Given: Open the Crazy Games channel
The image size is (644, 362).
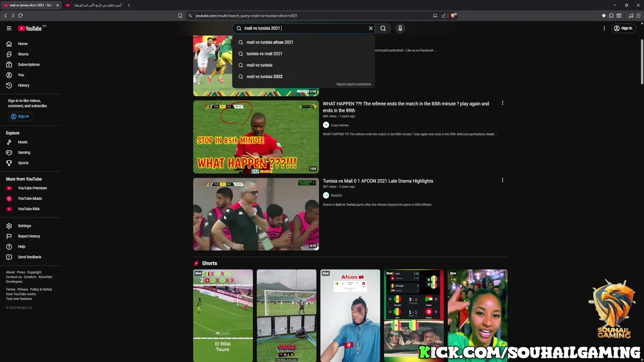Looking at the screenshot, I should pyautogui.click(x=340, y=125).
